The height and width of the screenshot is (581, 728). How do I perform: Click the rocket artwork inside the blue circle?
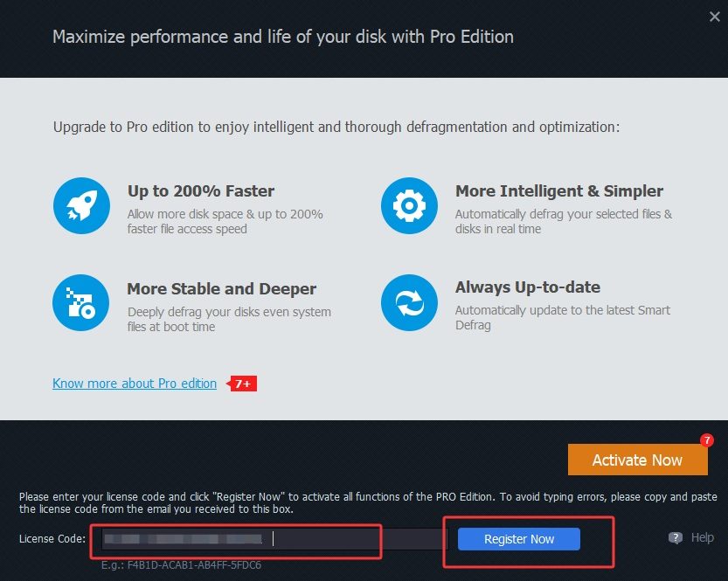tap(81, 206)
